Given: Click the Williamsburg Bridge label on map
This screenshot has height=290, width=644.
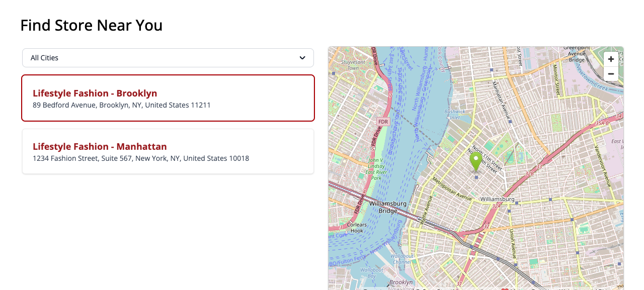Looking at the screenshot, I should (387, 207).
